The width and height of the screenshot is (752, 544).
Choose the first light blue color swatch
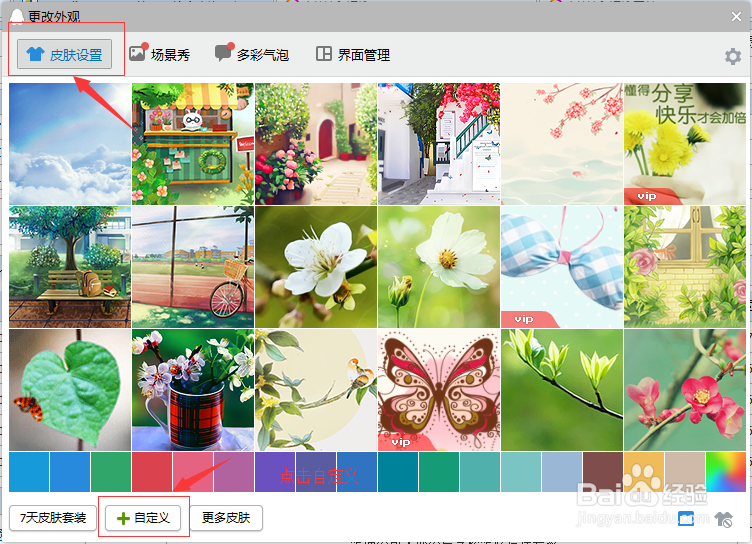pyautogui.click(x=29, y=472)
